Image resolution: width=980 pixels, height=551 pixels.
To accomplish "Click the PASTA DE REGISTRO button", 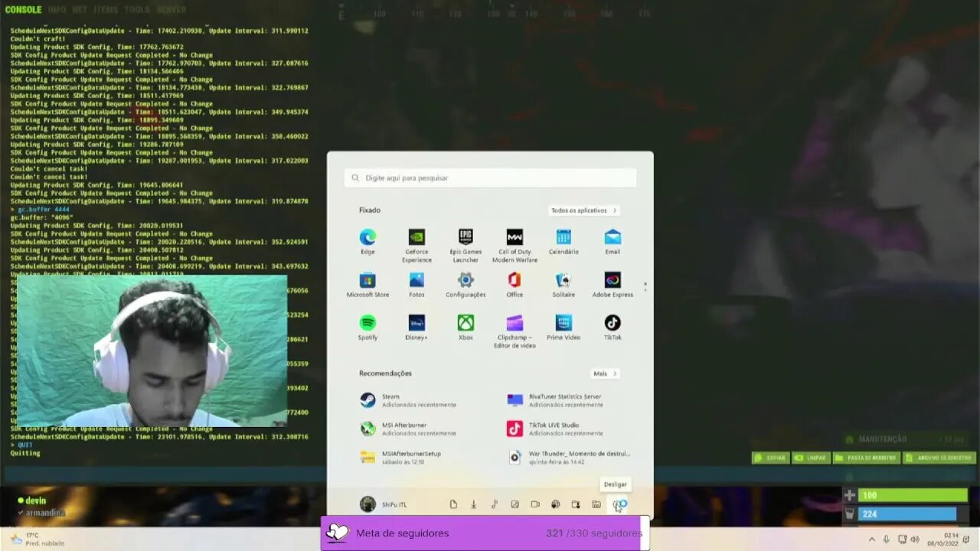I will point(865,458).
